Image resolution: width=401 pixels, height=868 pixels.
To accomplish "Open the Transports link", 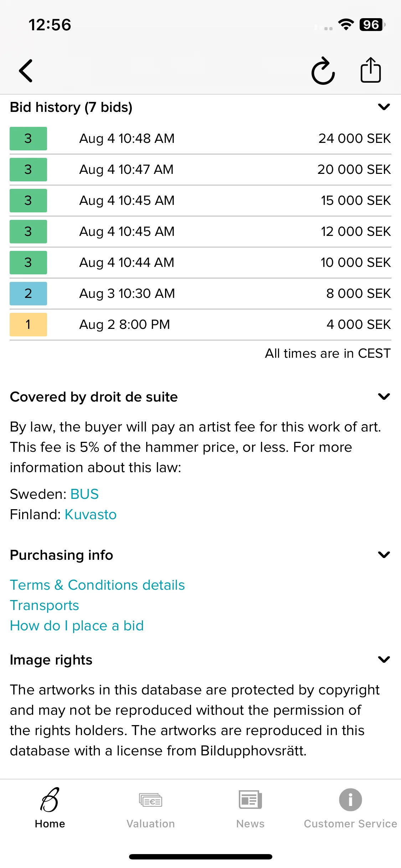I will click(x=45, y=605).
